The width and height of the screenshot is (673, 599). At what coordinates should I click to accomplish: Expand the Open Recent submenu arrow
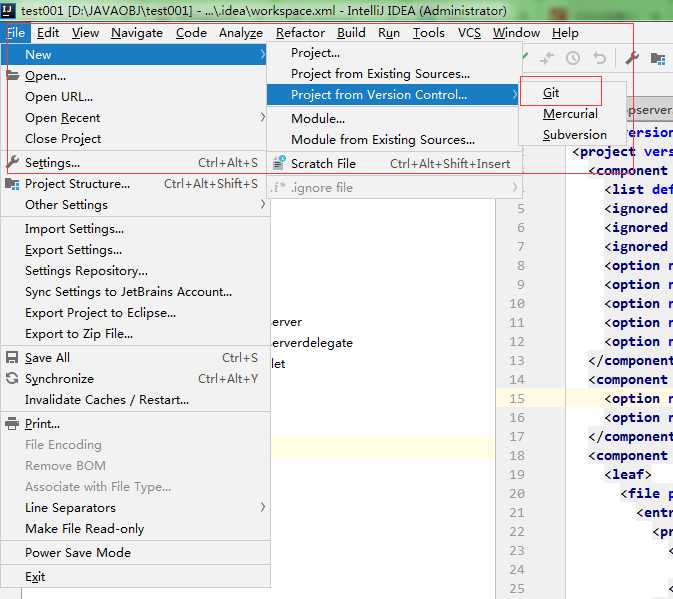[262, 117]
